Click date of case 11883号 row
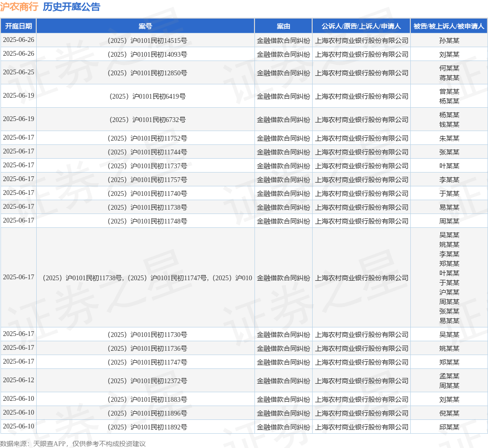The image size is (488, 448). (19, 399)
